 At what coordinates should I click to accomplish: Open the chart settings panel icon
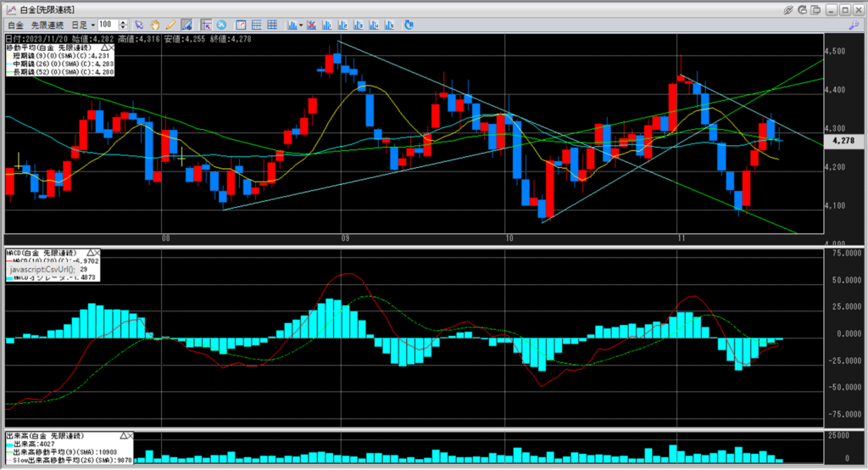pos(241,25)
